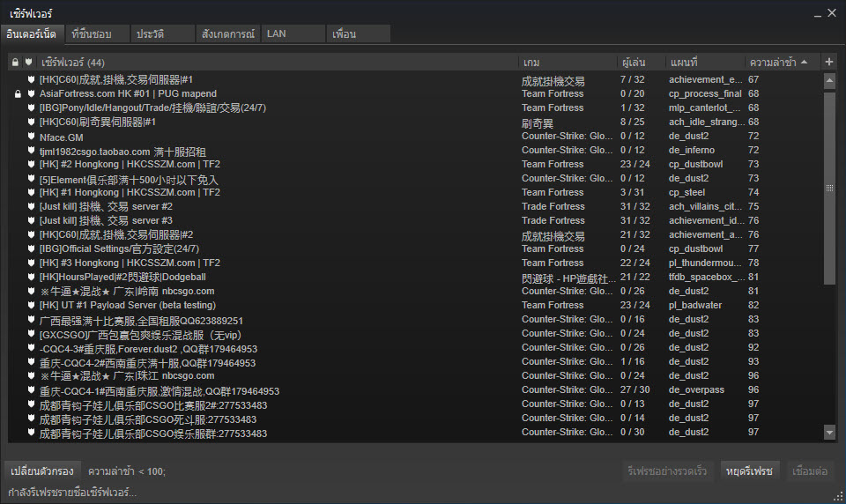Click shield icon of -CQC4-3# Forever.dust2 row

[31, 347]
